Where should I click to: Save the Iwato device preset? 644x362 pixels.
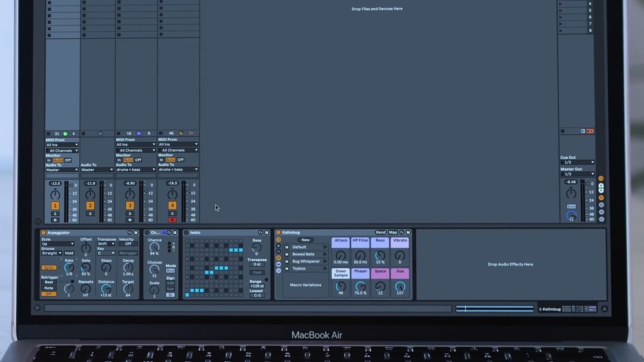tap(267, 233)
